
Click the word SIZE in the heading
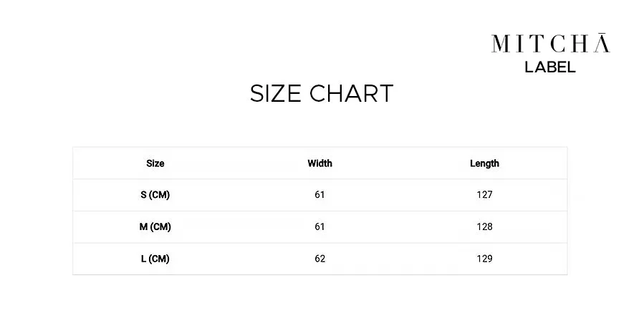point(276,93)
